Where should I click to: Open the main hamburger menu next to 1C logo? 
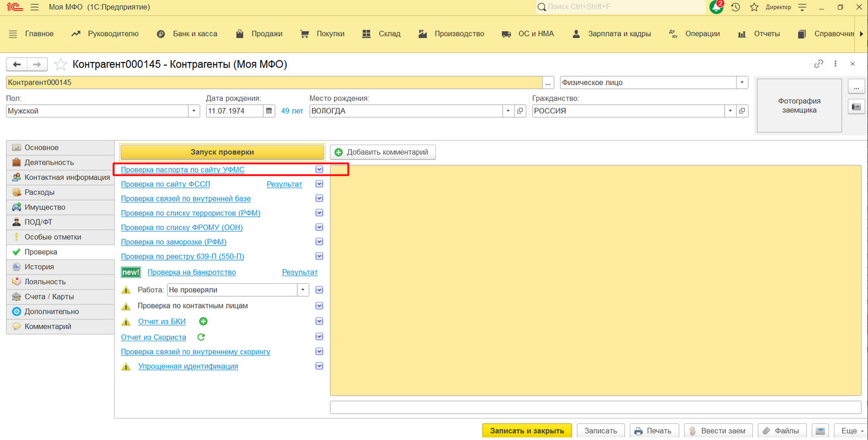(x=34, y=7)
